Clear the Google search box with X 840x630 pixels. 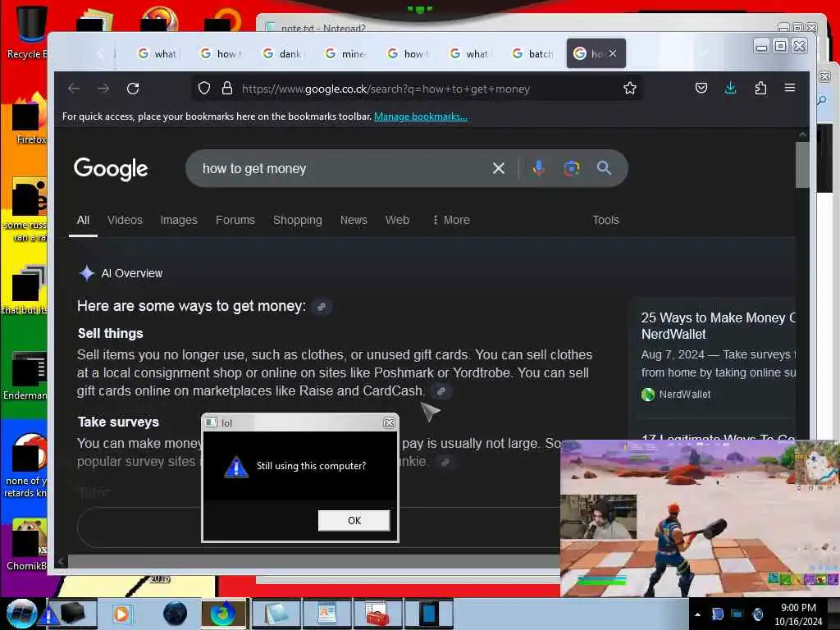click(498, 168)
